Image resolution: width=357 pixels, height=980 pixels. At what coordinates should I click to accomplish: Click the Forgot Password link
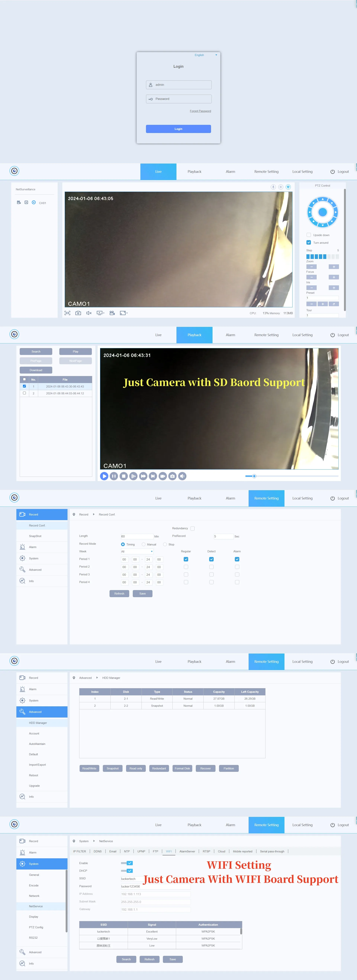[x=200, y=111]
